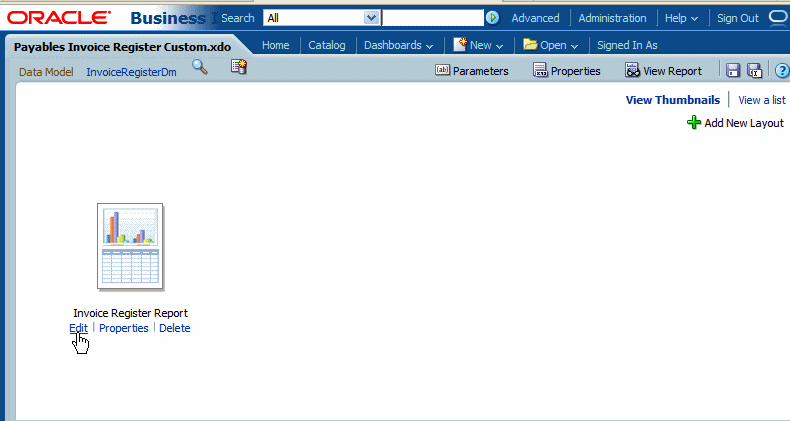Delete the Invoice Register Report layout

175,328
